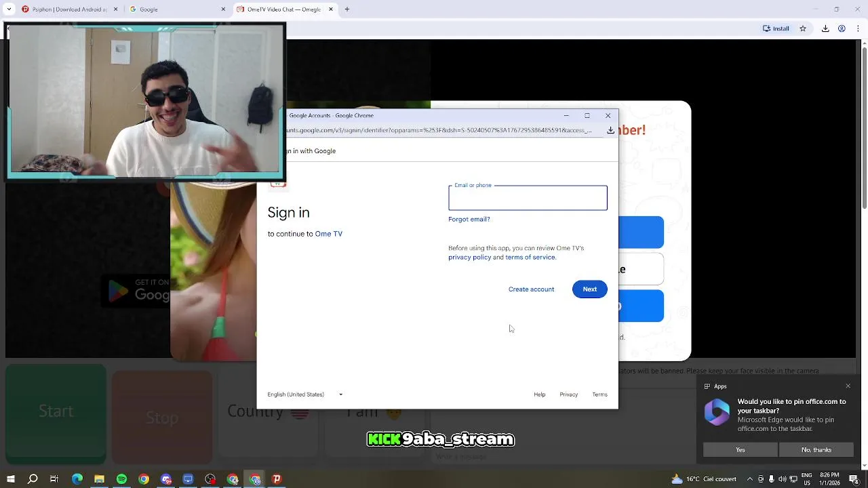Open Psiphon app in the taskbar
The width and height of the screenshot is (868, 488).
(277, 479)
